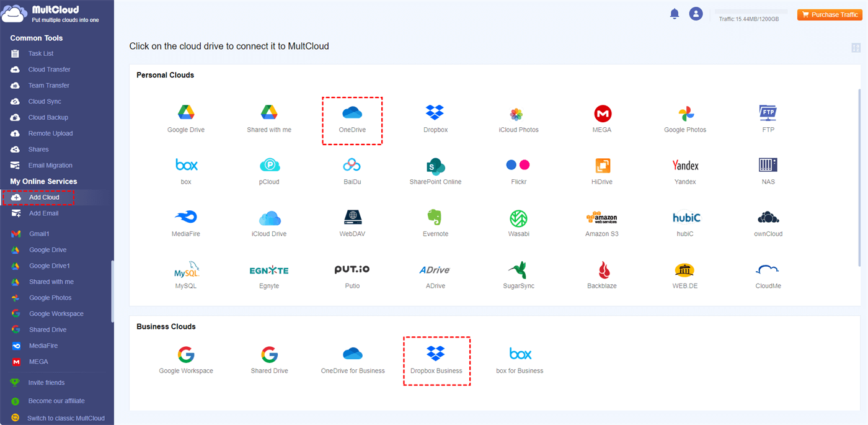Connect the MEGA cloud in Personal Clouds
This screenshot has height=425, width=868.
[x=602, y=118]
